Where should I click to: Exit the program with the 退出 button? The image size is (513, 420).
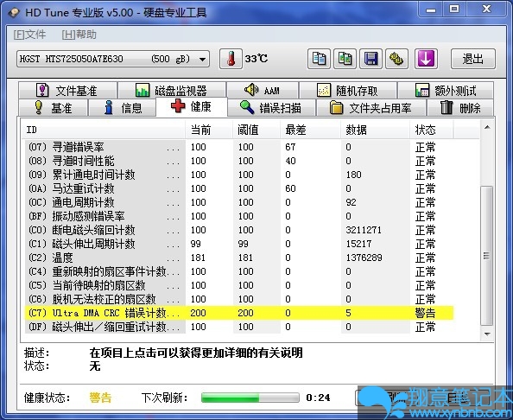pyautogui.click(x=472, y=59)
